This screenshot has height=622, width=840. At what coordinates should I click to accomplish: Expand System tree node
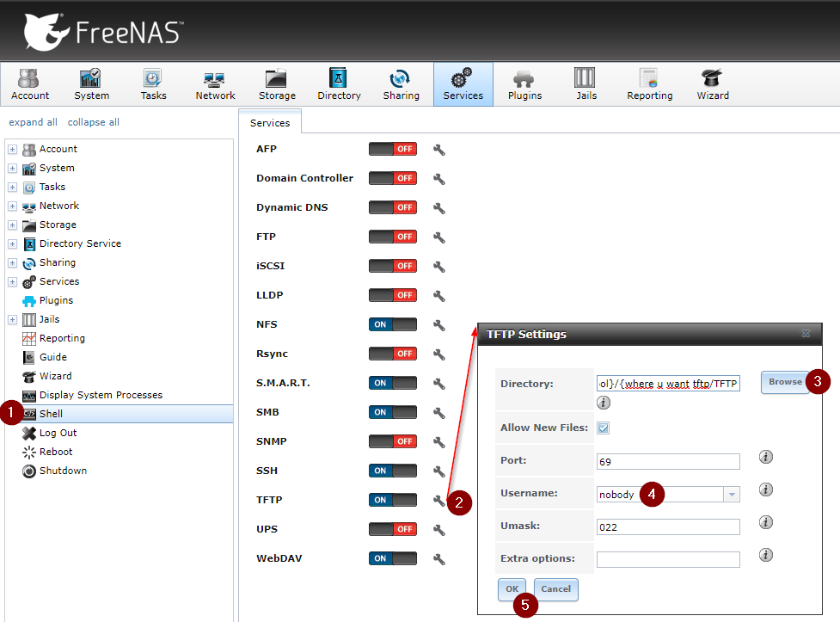click(x=12, y=169)
